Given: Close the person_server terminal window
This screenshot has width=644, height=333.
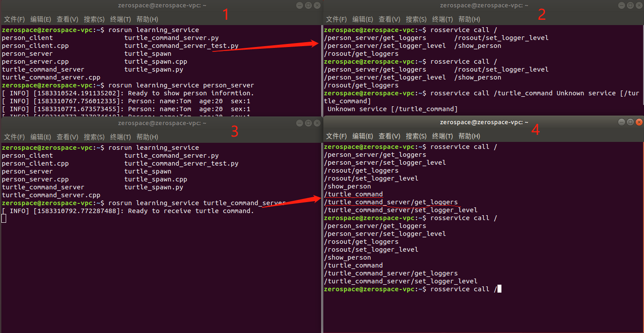Looking at the screenshot, I should tap(317, 5).
